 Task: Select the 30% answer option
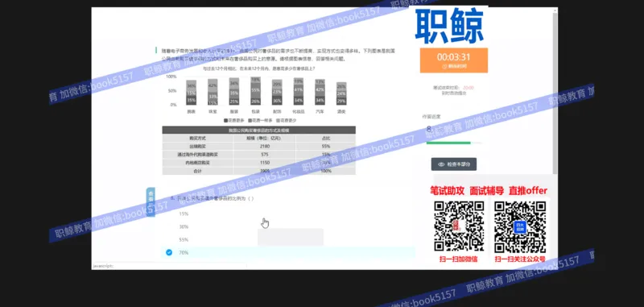pos(184,226)
